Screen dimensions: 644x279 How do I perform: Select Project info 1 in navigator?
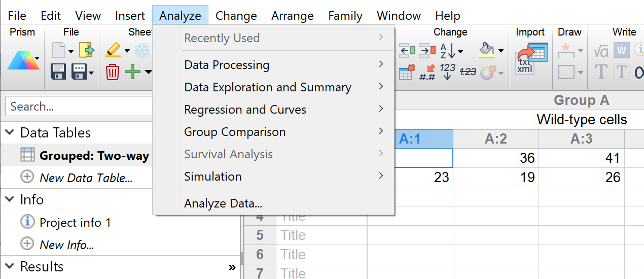click(x=75, y=223)
